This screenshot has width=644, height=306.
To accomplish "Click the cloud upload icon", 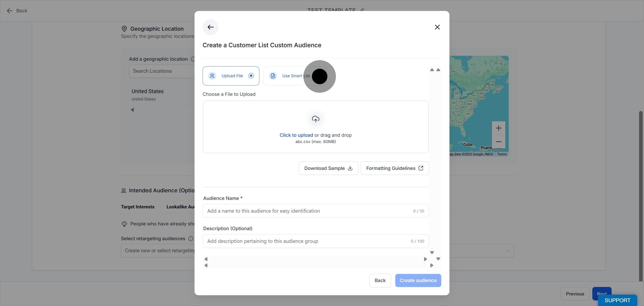I will [316, 119].
